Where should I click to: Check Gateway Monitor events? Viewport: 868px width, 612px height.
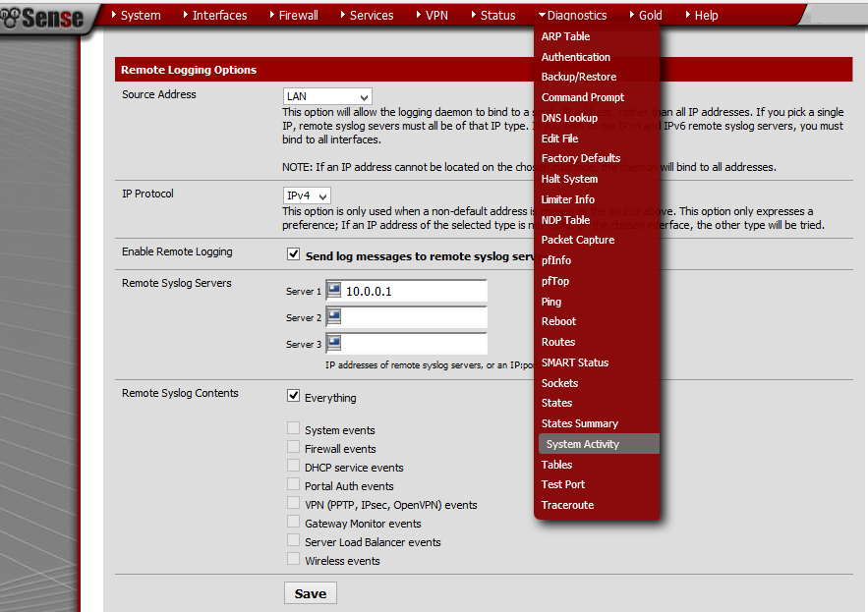[293, 522]
